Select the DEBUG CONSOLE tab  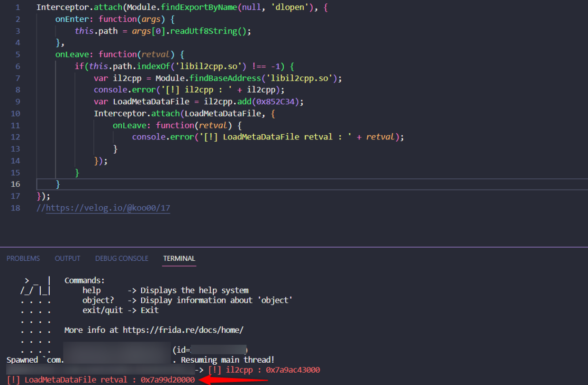click(x=122, y=258)
